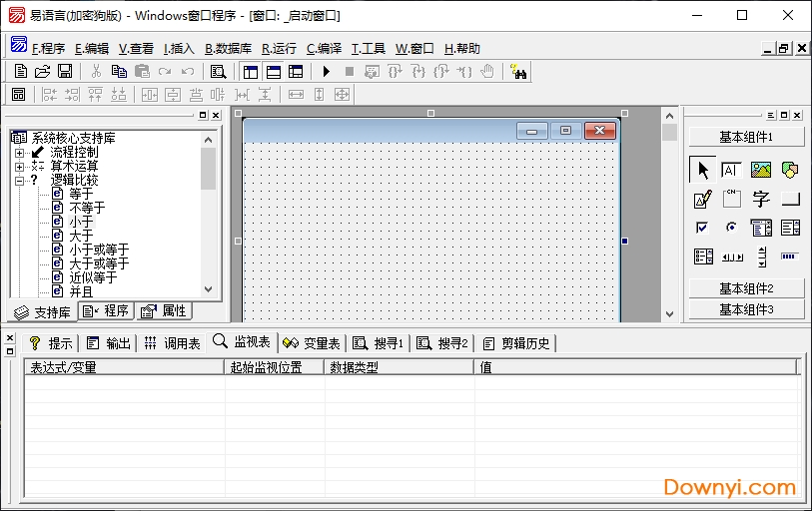Click the Copy toolbar icon
The image size is (812, 511).
pos(119,72)
